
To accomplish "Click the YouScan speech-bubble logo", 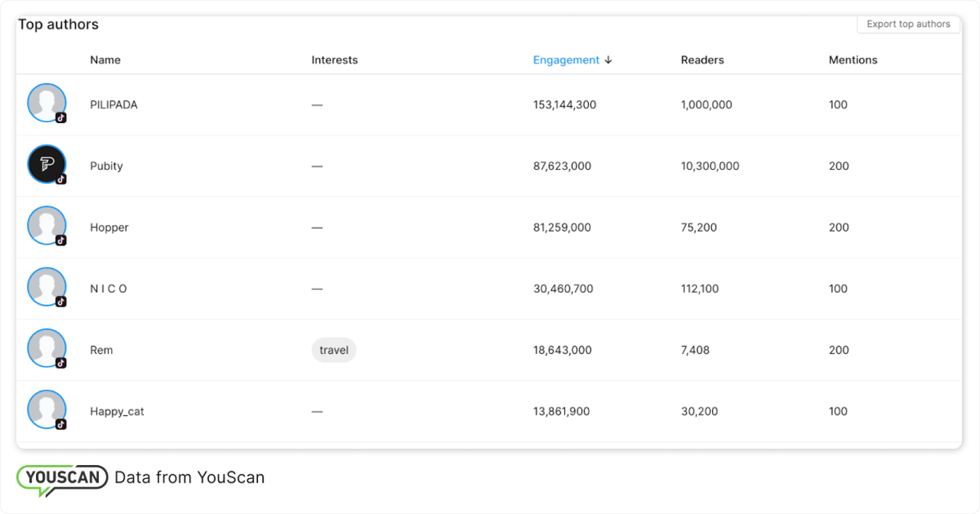I will (61, 477).
